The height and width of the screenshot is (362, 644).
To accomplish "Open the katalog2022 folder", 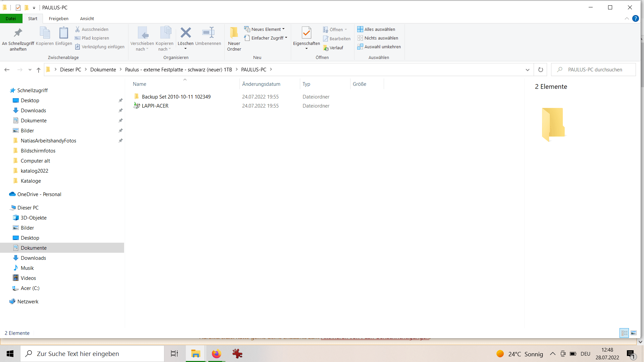I will pyautogui.click(x=34, y=171).
